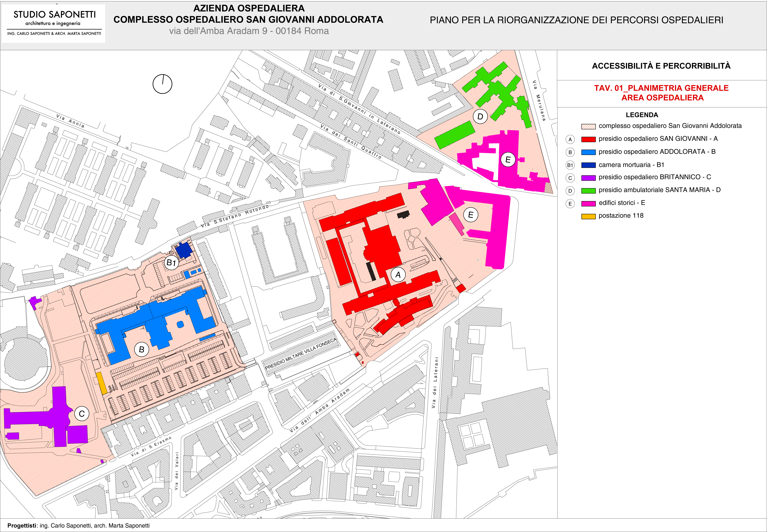
Task: Click the light blue legend swatch for Addolorata
Action: click(x=588, y=152)
